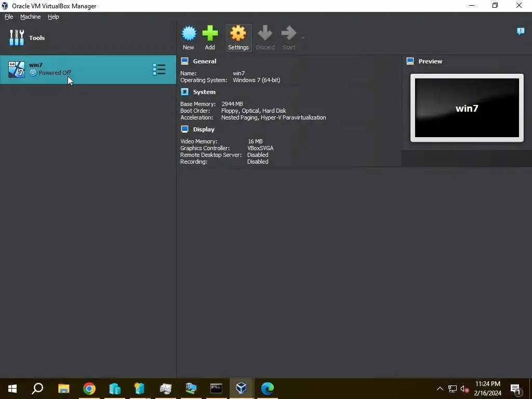Click the Name value win7 in General

(x=239, y=73)
